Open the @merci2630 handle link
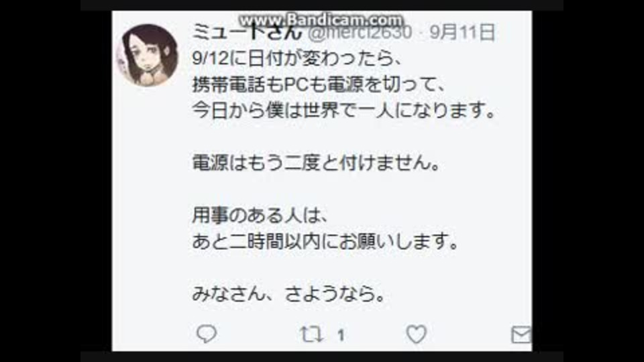This screenshot has height=362, width=644. [x=360, y=32]
